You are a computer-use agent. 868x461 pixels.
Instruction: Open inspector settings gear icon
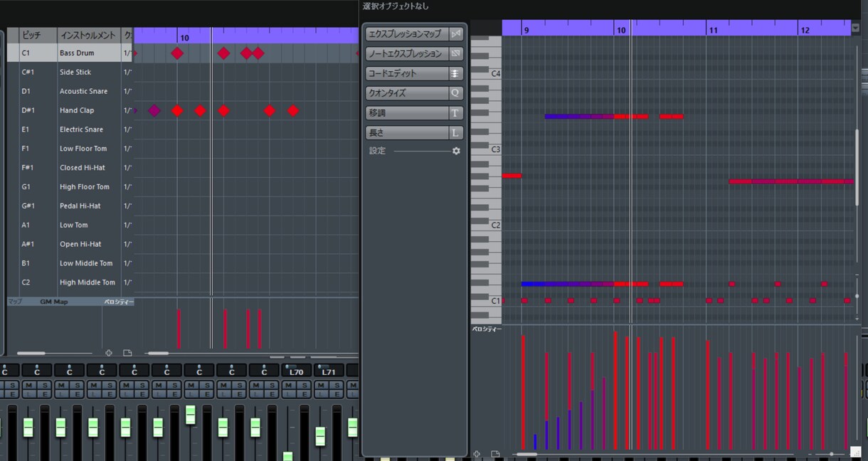click(x=456, y=151)
